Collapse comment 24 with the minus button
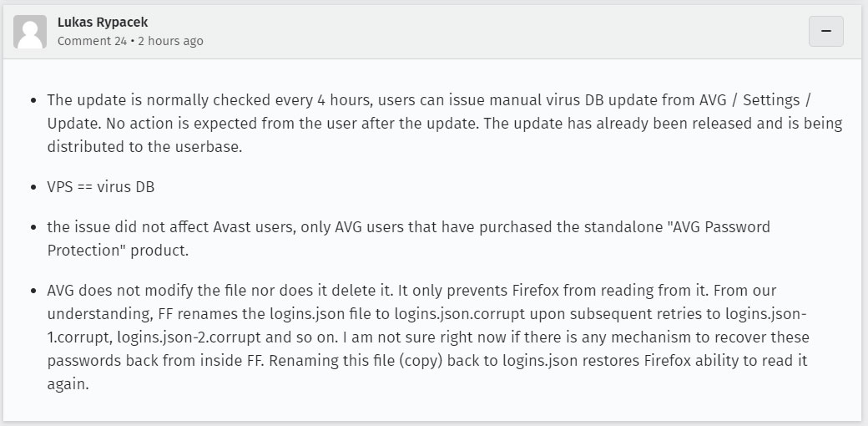Viewport: 868px width, 426px height. [825, 31]
